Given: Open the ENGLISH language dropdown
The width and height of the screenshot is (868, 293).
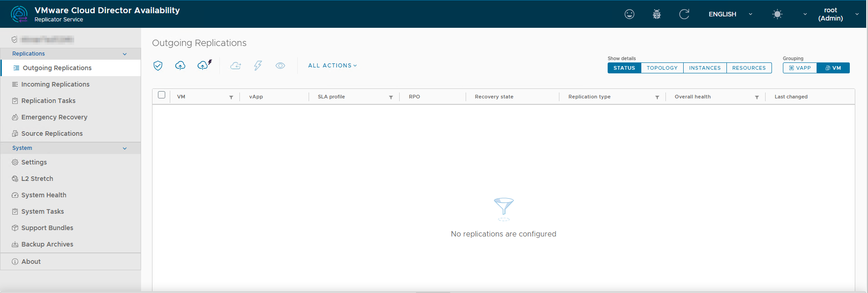Looking at the screenshot, I should (x=730, y=14).
